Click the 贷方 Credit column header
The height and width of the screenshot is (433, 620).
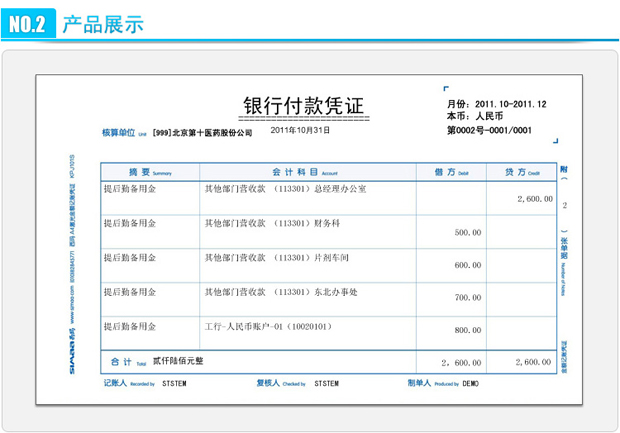(522, 172)
